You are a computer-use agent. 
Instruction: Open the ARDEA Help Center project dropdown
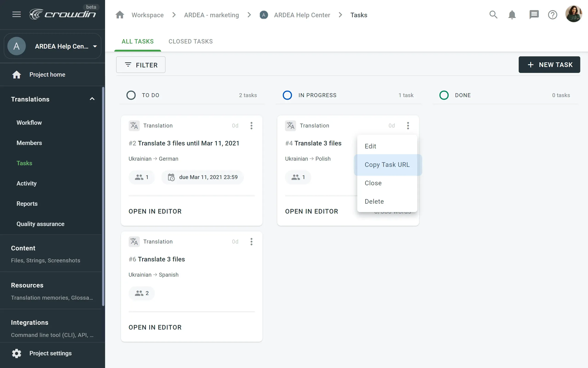coord(94,46)
